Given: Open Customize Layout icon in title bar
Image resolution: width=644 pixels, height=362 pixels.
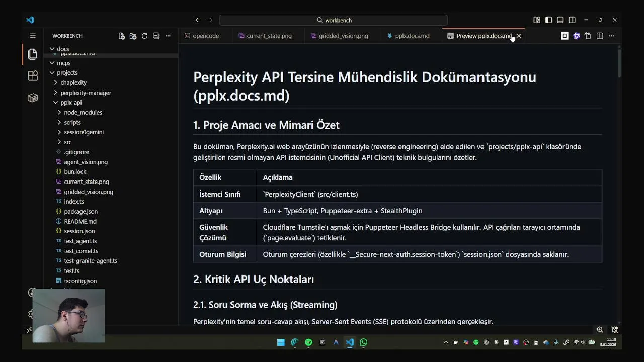Looking at the screenshot, I should coord(537,20).
